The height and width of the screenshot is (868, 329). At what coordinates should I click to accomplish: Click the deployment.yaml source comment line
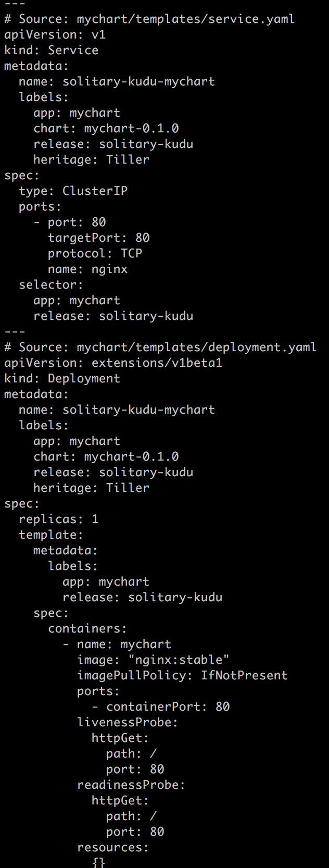160,348
